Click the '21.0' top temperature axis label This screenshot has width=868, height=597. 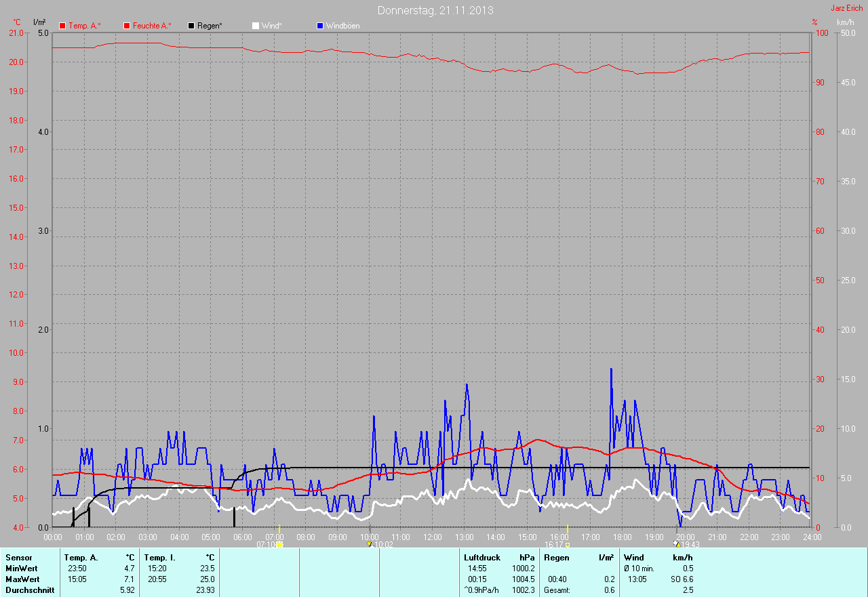[18, 33]
